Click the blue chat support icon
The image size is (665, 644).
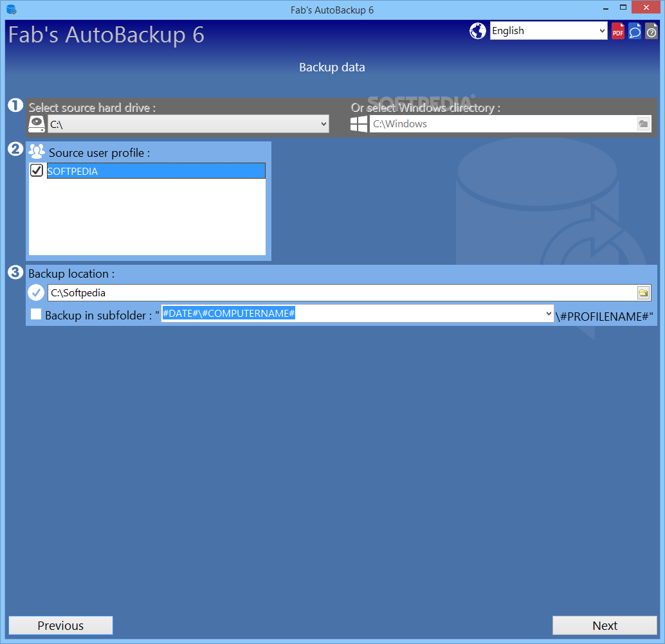635,31
